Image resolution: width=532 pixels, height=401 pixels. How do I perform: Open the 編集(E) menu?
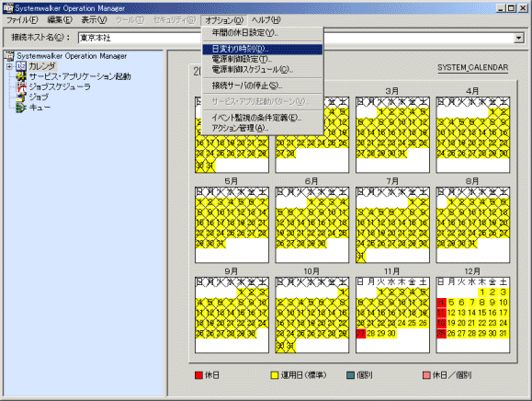coord(60,20)
